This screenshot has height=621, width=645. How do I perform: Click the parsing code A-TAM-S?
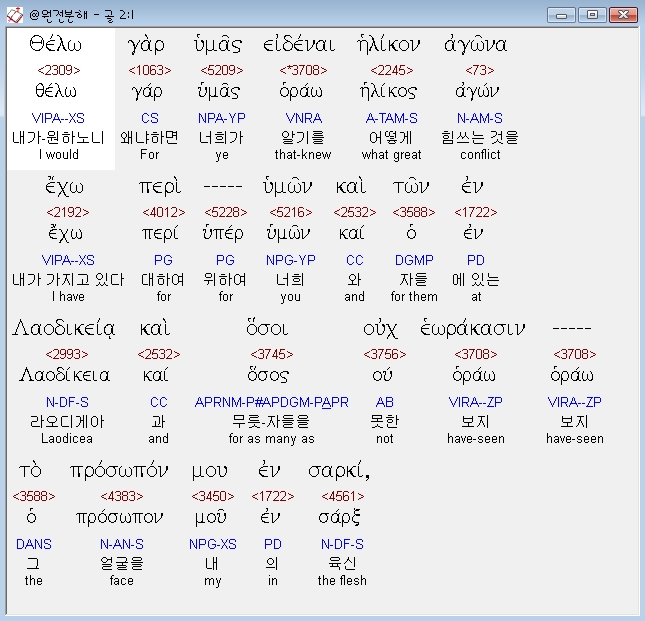[392, 118]
